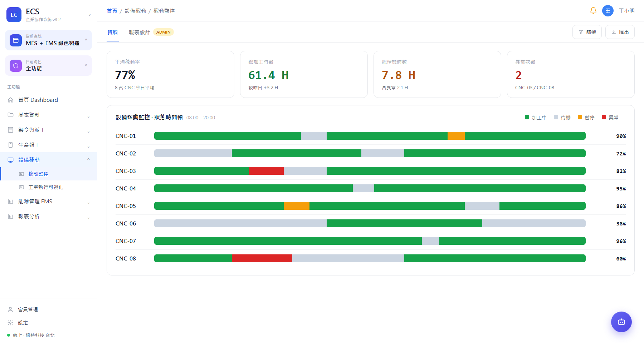Click 設備稼動 in the breadcrumb
The height and width of the screenshot is (343, 644).
pos(135,11)
